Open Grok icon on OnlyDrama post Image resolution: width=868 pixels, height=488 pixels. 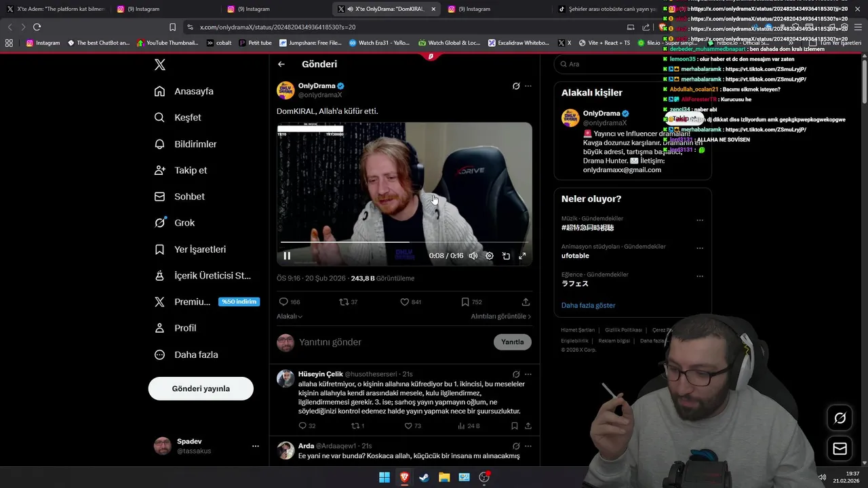(516, 86)
